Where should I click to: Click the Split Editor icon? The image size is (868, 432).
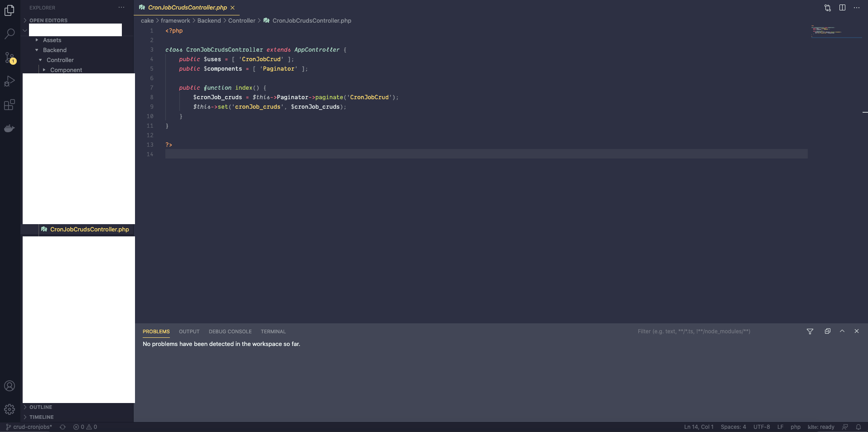click(x=842, y=7)
